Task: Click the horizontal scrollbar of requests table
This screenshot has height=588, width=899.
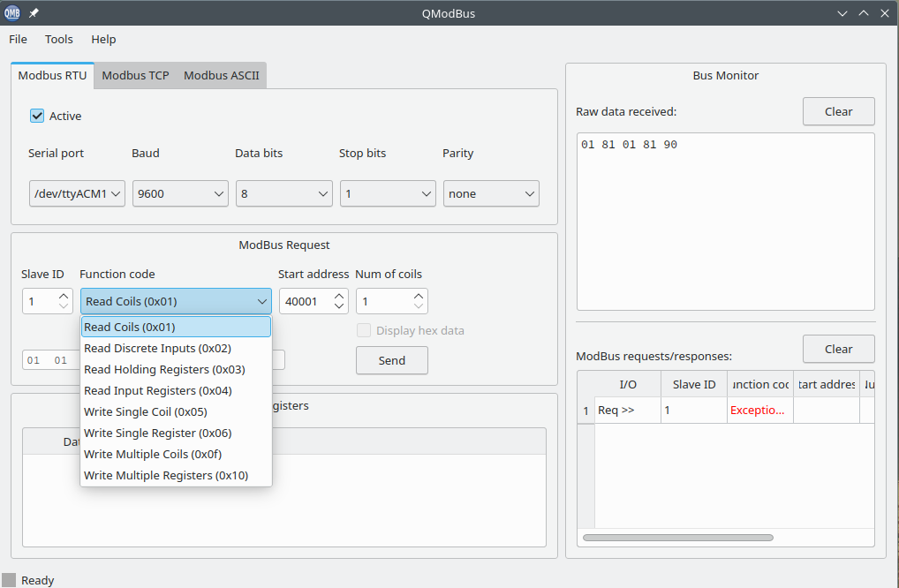Action: pos(677,538)
